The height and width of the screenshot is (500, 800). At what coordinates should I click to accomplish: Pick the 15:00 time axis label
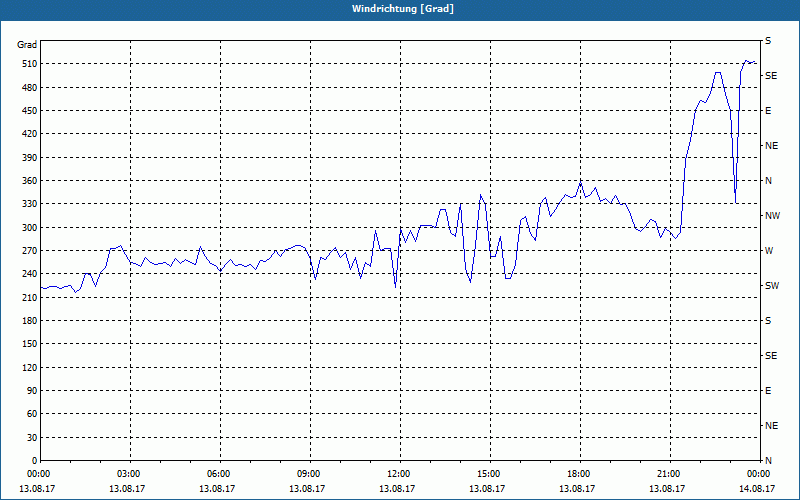(488, 474)
